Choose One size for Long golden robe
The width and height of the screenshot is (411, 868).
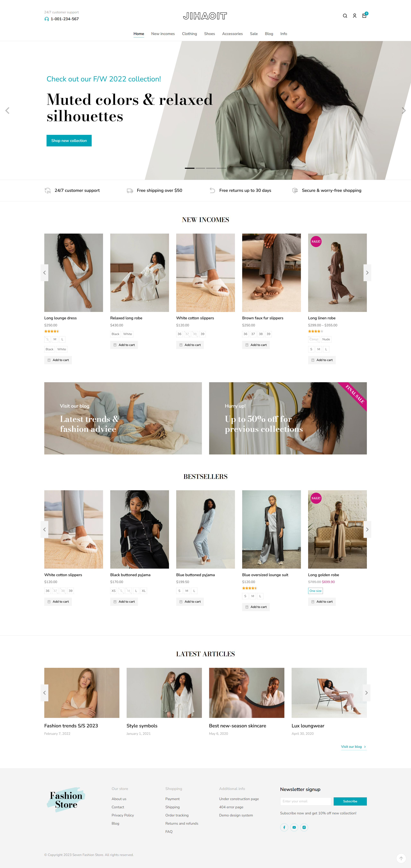pyautogui.click(x=315, y=591)
